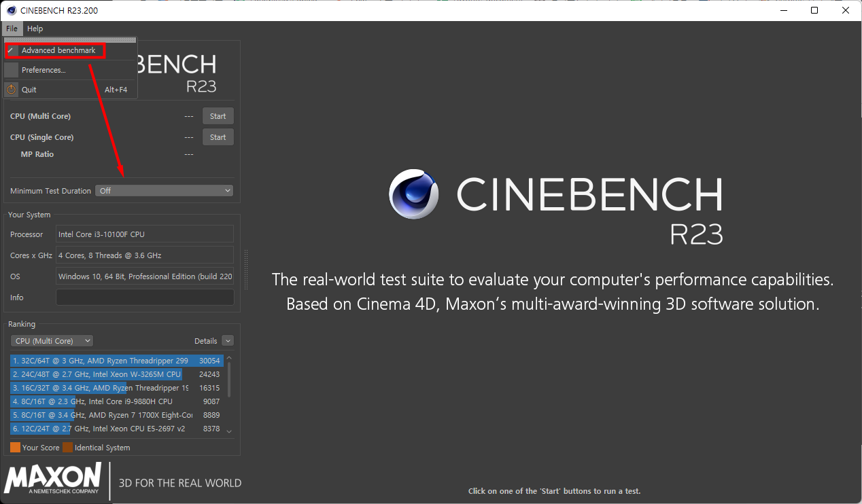Click the ranking list scrollbar
862x504 pixels.
coord(229,379)
